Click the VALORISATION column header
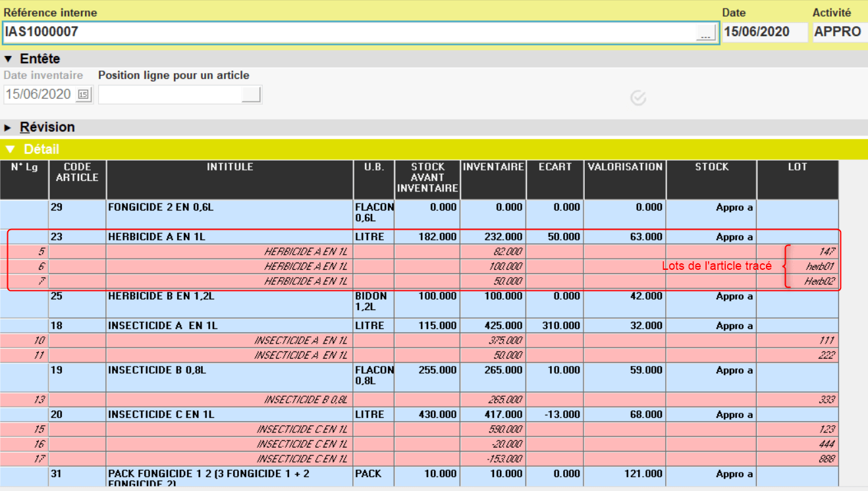868x491 pixels. [x=624, y=167]
